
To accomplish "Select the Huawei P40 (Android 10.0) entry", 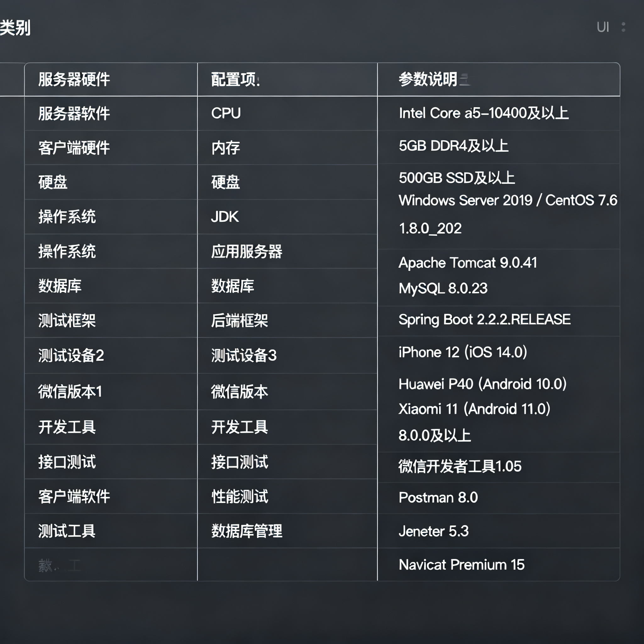I will [482, 384].
